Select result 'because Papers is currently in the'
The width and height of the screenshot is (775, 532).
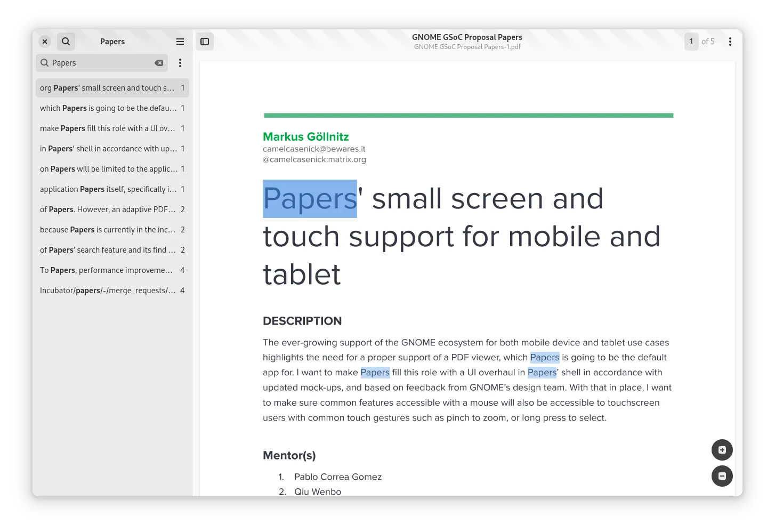pyautogui.click(x=112, y=230)
